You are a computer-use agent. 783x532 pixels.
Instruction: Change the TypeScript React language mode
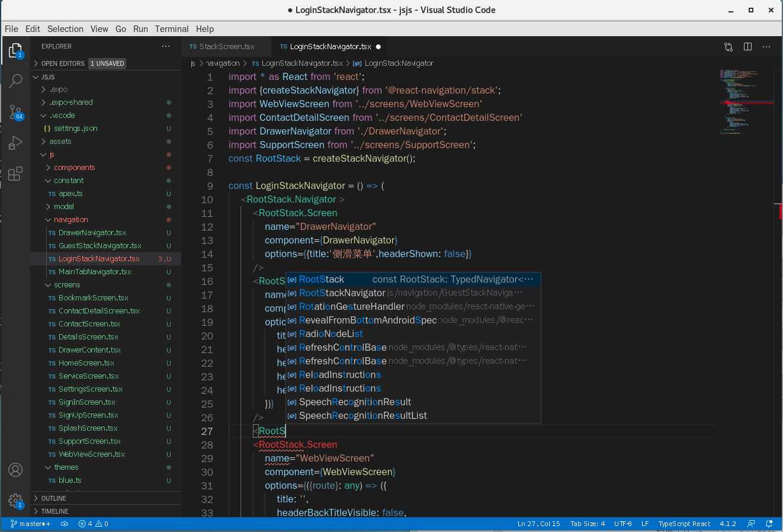pos(684,524)
